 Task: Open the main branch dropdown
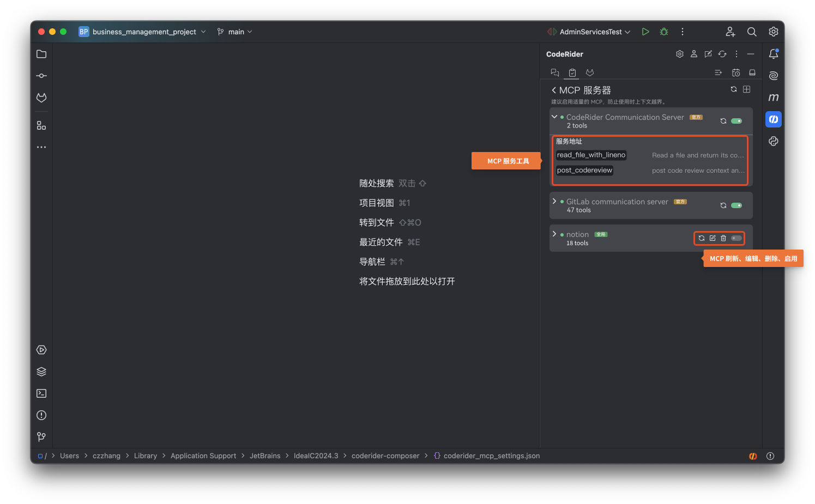tap(235, 32)
